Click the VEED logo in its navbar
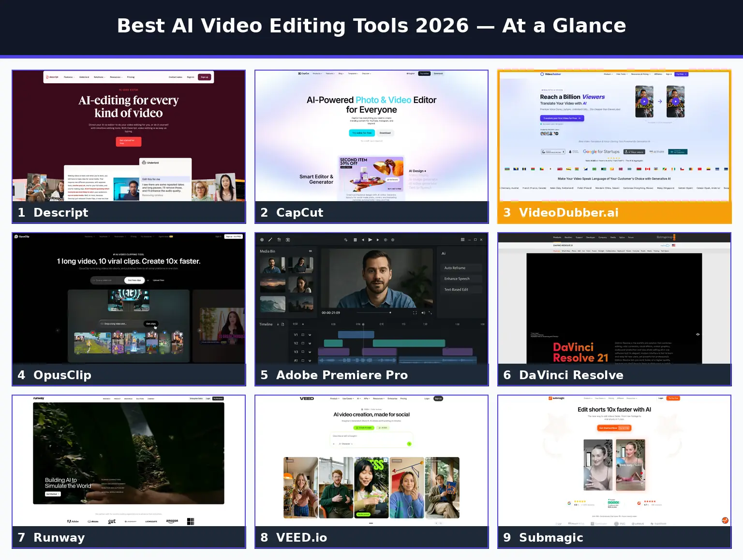Screen dimensions: 743x560 pyautogui.click(x=307, y=398)
